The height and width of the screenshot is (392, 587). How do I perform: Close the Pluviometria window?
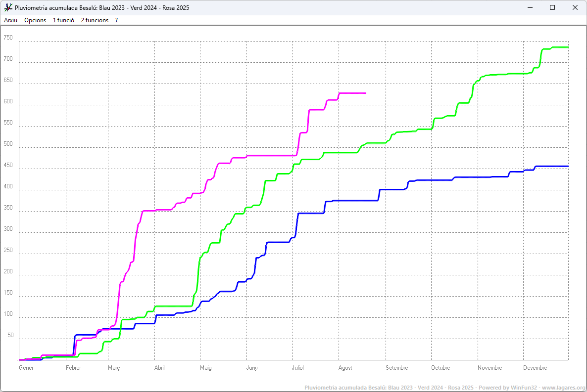coord(575,7)
